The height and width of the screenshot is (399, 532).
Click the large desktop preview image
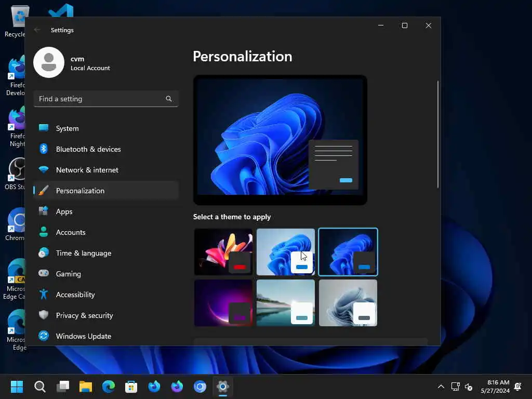click(x=280, y=140)
